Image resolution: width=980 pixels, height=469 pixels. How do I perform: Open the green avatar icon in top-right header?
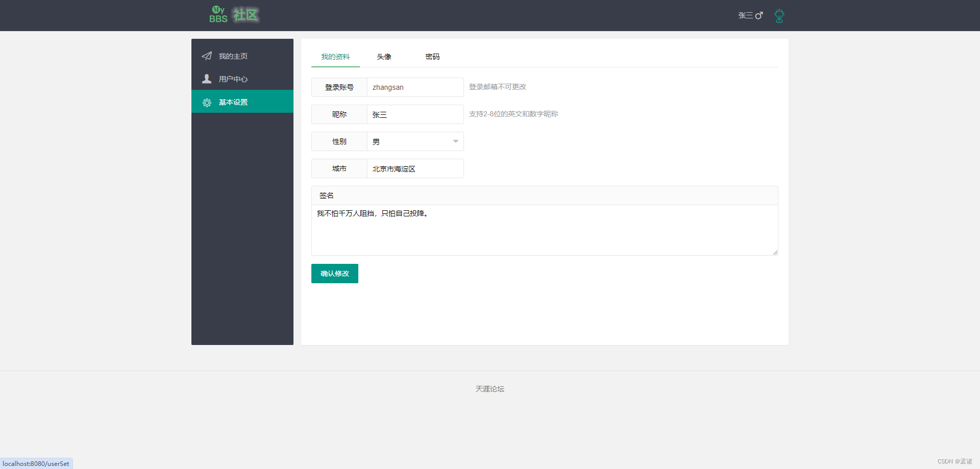click(x=779, y=15)
